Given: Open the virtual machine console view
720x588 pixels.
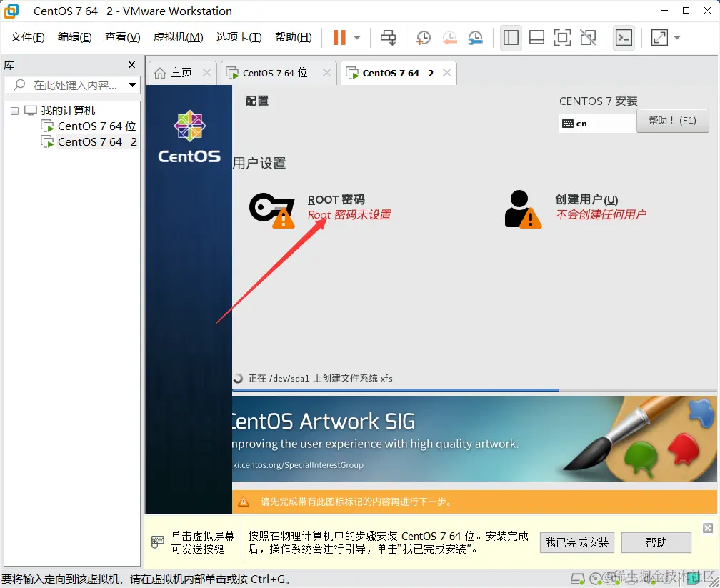Looking at the screenshot, I should click(x=624, y=37).
